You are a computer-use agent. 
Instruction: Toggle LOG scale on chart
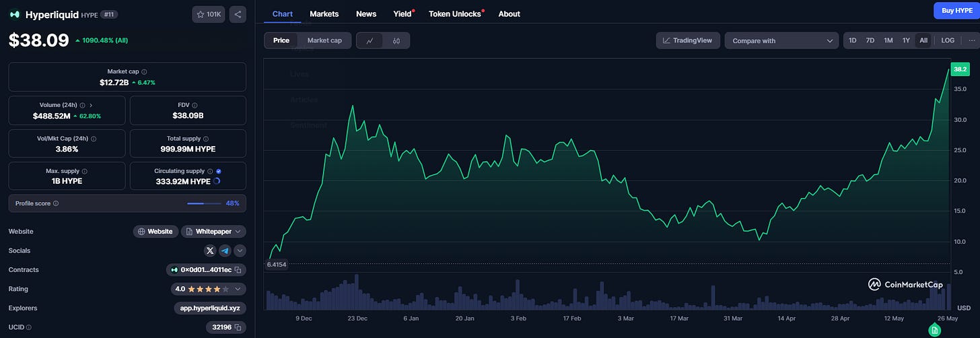(x=948, y=40)
